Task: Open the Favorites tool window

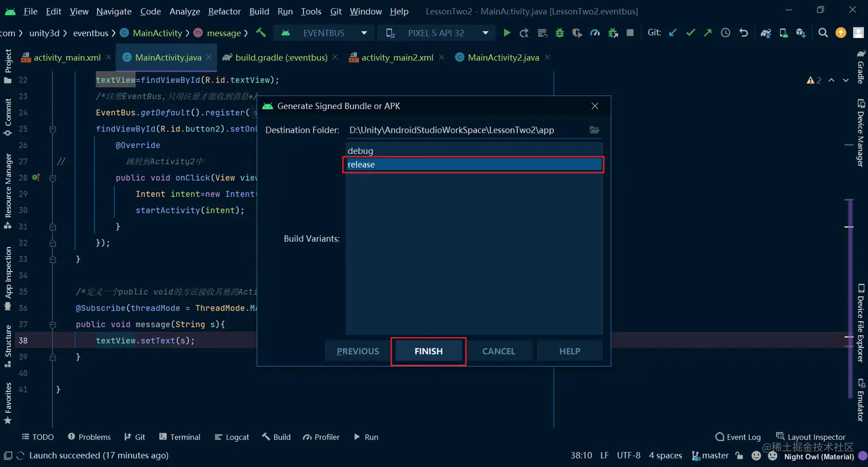Action: (x=7, y=403)
